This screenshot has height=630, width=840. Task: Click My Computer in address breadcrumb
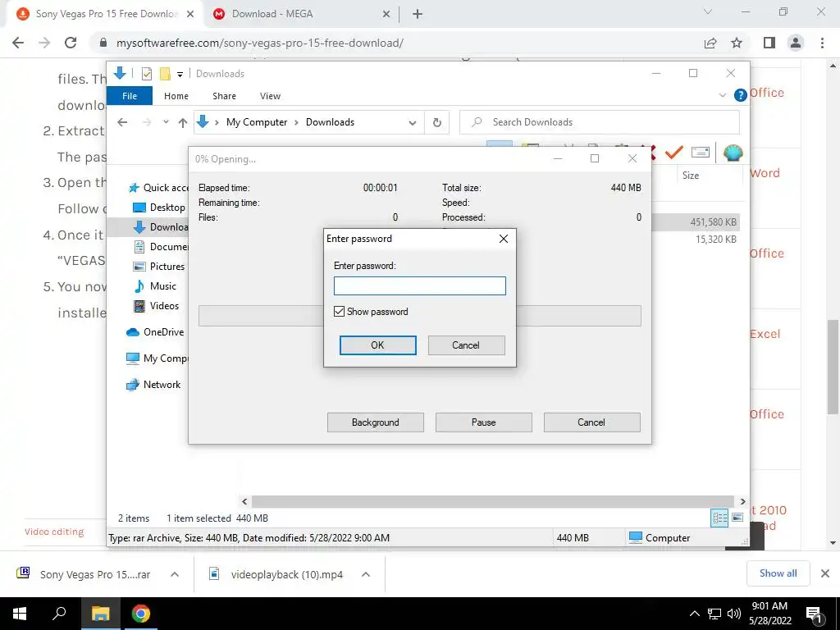click(x=257, y=122)
